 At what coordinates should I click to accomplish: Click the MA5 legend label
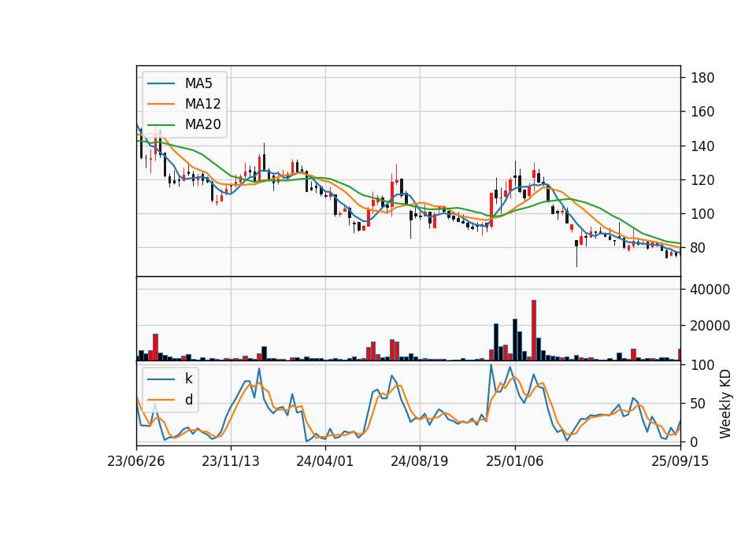click(x=198, y=83)
